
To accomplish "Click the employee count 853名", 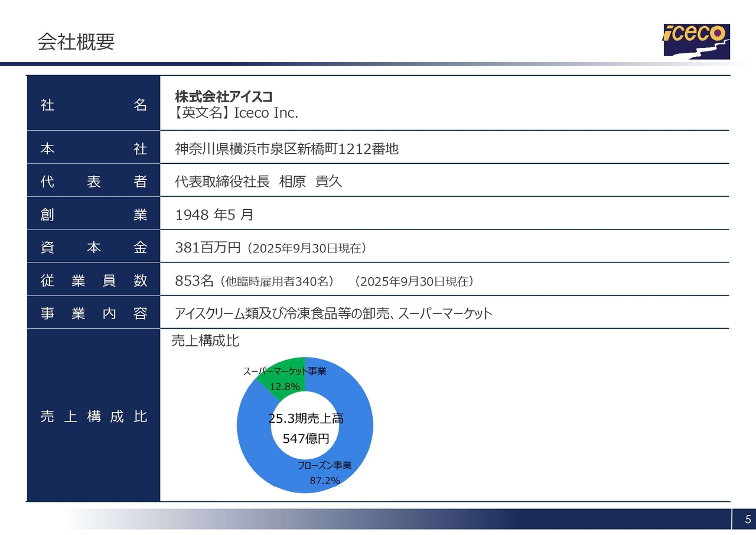I will [194, 281].
